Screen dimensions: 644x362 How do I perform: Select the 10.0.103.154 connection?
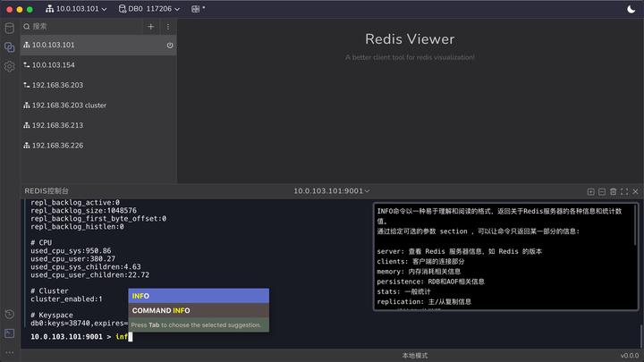[98, 65]
